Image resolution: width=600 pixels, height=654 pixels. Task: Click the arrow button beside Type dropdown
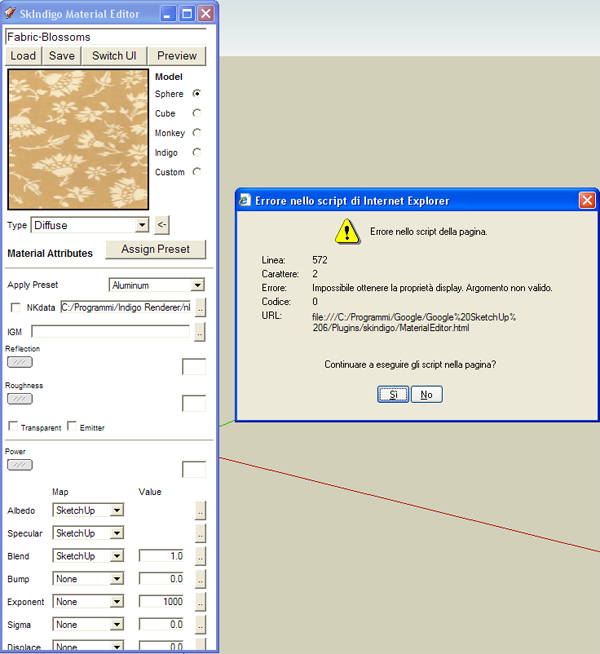pyautogui.click(x=162, y=226)
